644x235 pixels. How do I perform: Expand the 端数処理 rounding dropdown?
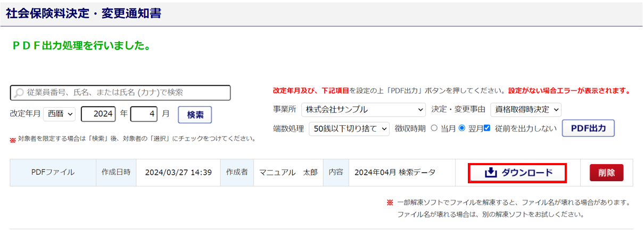pos(349,128)
